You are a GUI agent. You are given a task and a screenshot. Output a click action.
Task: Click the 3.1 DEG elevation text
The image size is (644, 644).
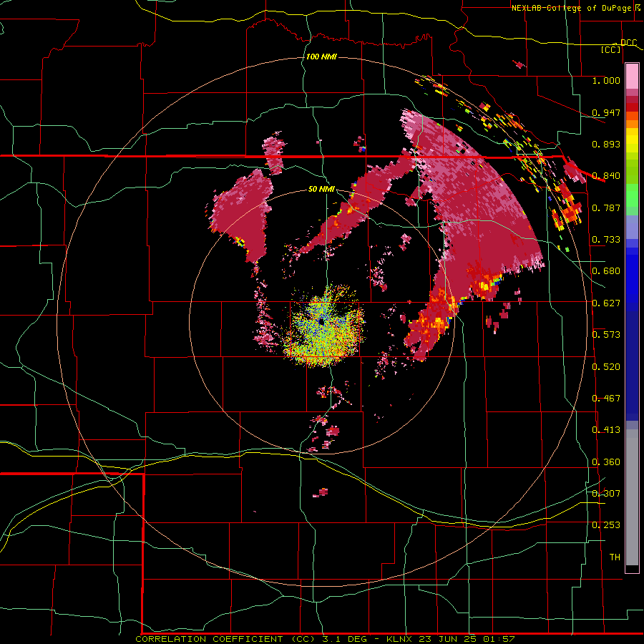click(343, 639)
